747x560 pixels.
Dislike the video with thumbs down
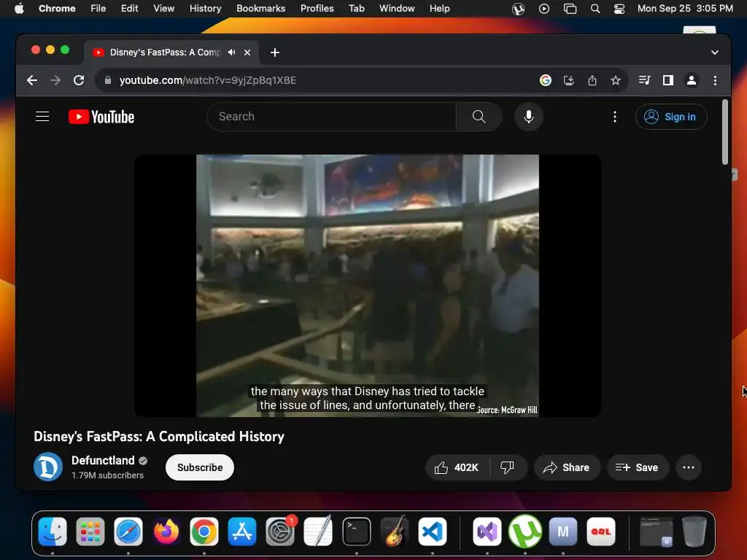coord(507,467)
